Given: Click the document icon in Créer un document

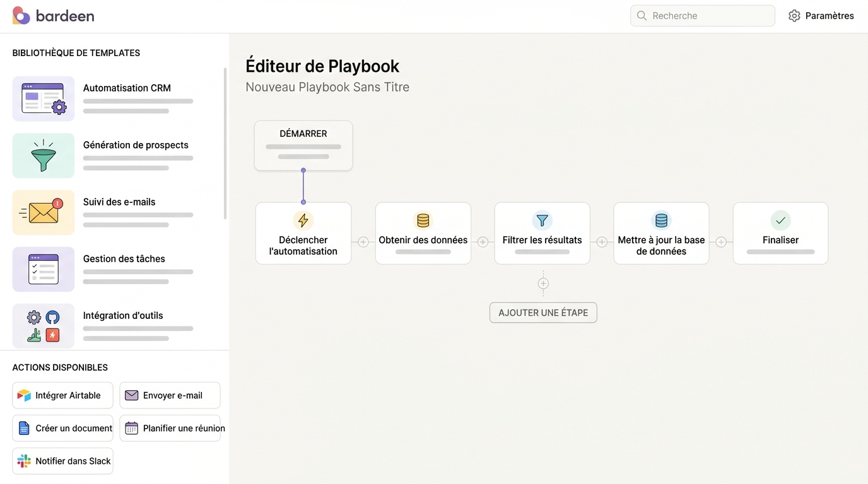Looking at the screenshot, I should 24,428.
